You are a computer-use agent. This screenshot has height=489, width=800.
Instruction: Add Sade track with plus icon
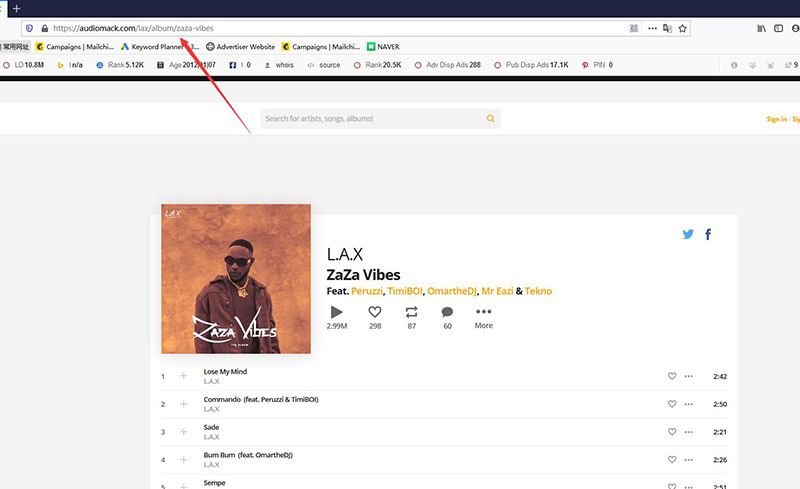coord(183,432)
